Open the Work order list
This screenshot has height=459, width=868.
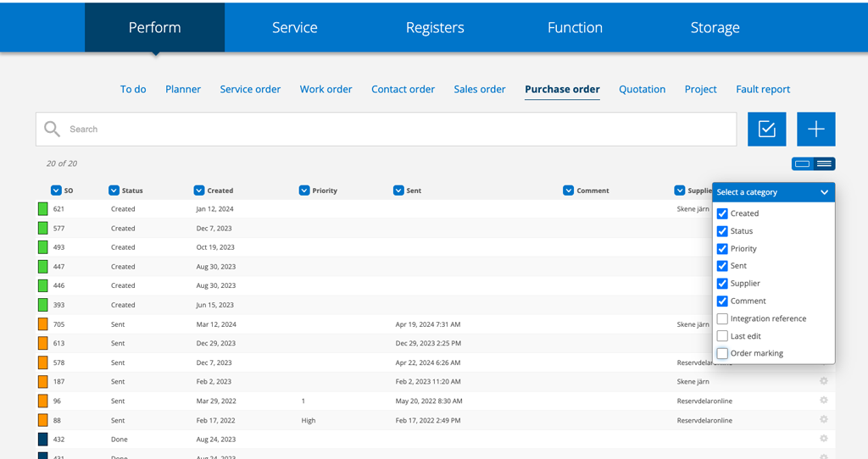tap(326, 89)
